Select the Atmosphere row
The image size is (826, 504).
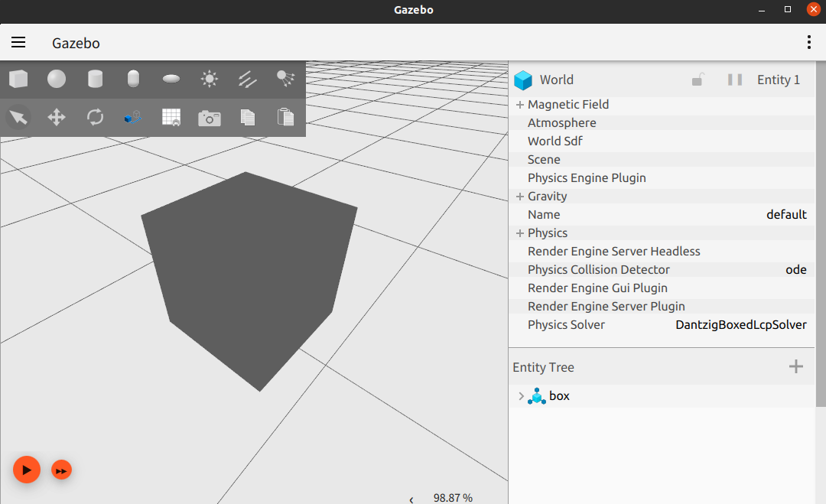click(x=662, y=122)
